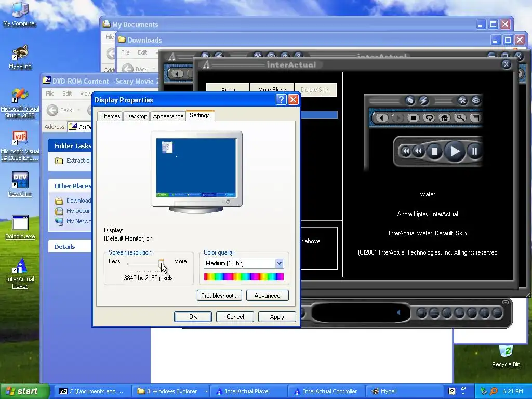Viewport: 532px width, 399px height.
Task: Switch to the Desktop tab
Action: [x=137, y=116]
